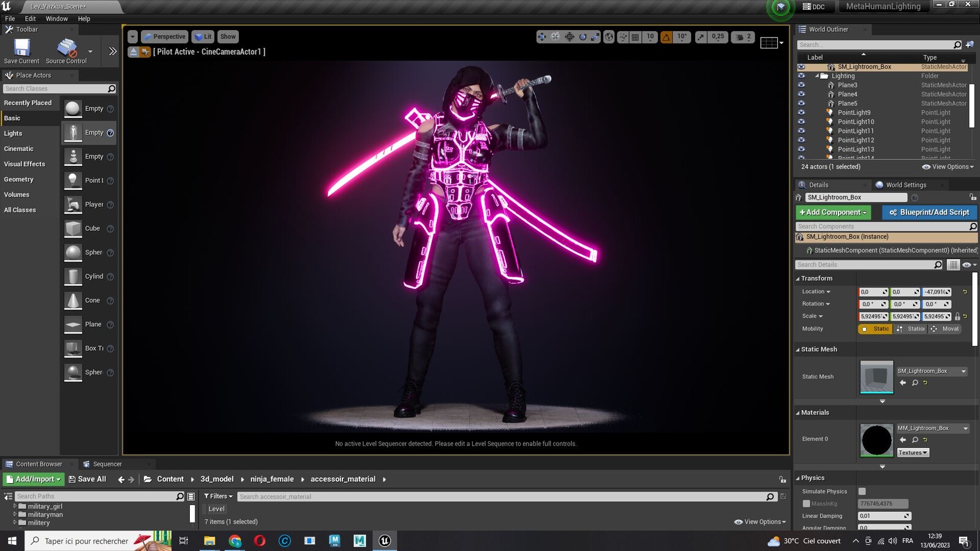Click the Plane actor icon
The width and height of the screenshot is (980, 551).
coord(73,324)
